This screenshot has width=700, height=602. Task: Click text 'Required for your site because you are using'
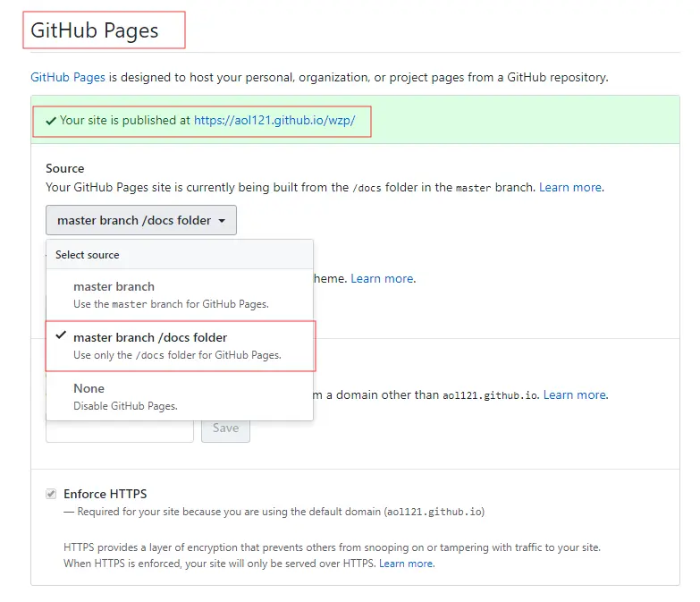click(182, 512)
